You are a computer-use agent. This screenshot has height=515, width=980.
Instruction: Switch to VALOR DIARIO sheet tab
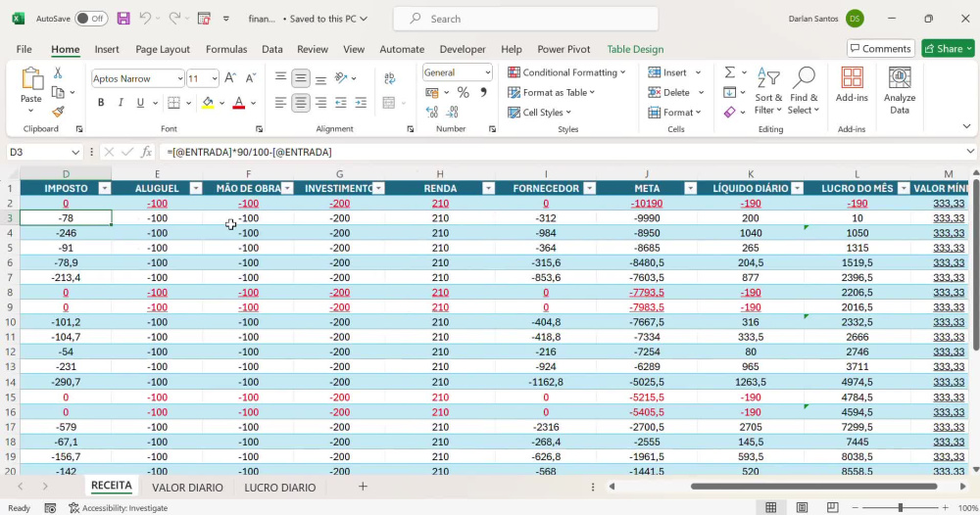[187, 488]
